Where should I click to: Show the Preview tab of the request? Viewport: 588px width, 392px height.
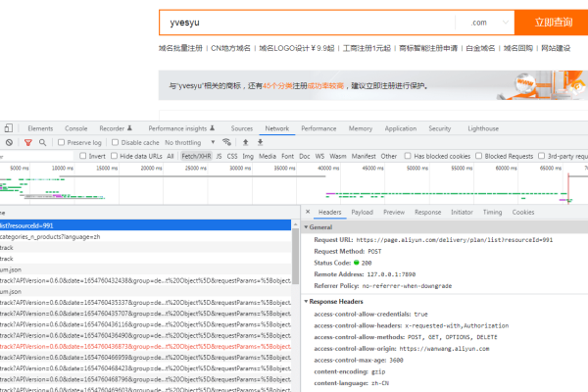pos(394,213)
